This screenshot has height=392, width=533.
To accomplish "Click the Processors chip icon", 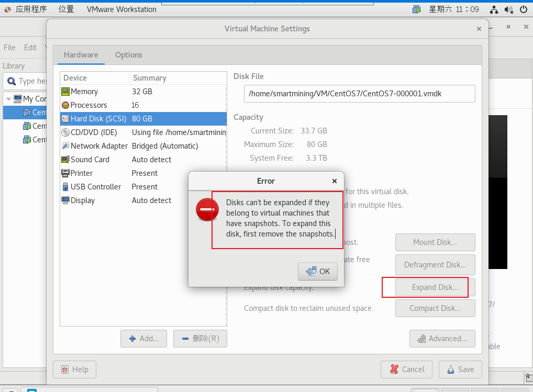I will point(65,105).
